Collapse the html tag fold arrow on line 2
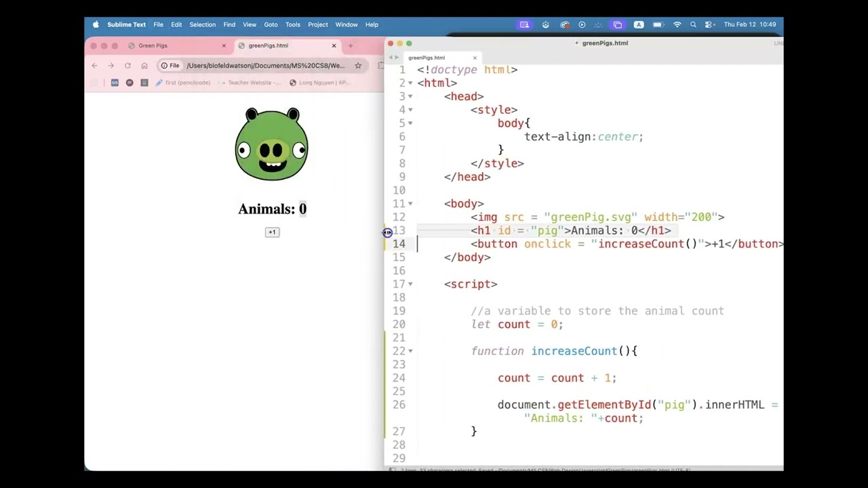 tap(410, 83)
